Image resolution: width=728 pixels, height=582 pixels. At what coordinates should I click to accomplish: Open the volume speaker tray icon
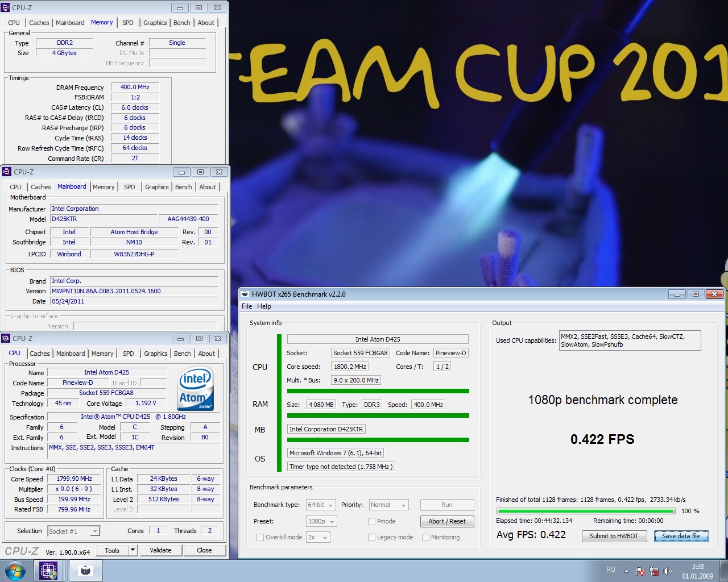(668, 571)
